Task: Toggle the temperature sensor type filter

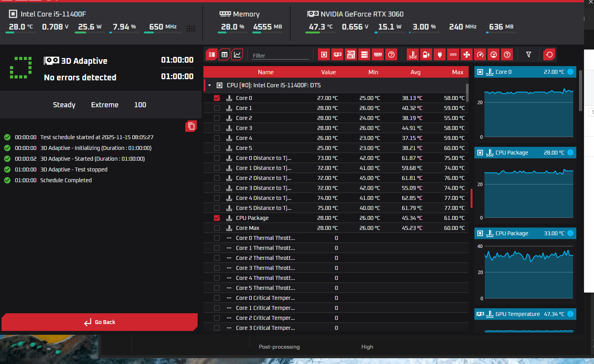Action: point(413,55)
